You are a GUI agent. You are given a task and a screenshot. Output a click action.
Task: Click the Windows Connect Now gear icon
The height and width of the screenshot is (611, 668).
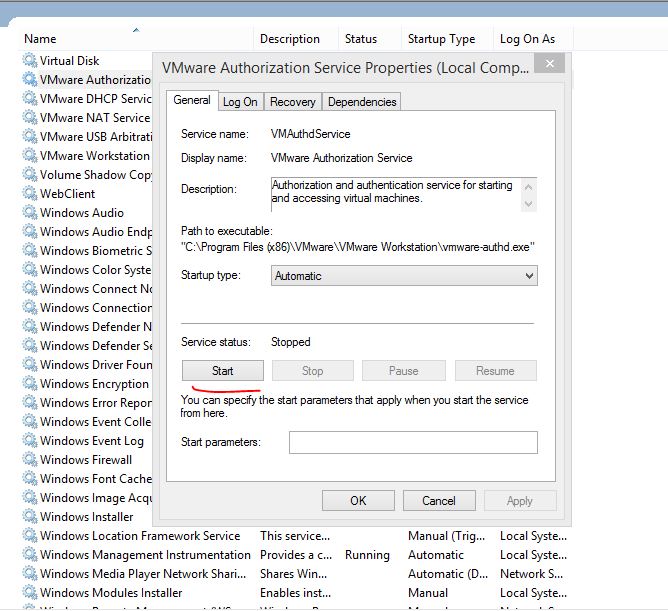30,288
